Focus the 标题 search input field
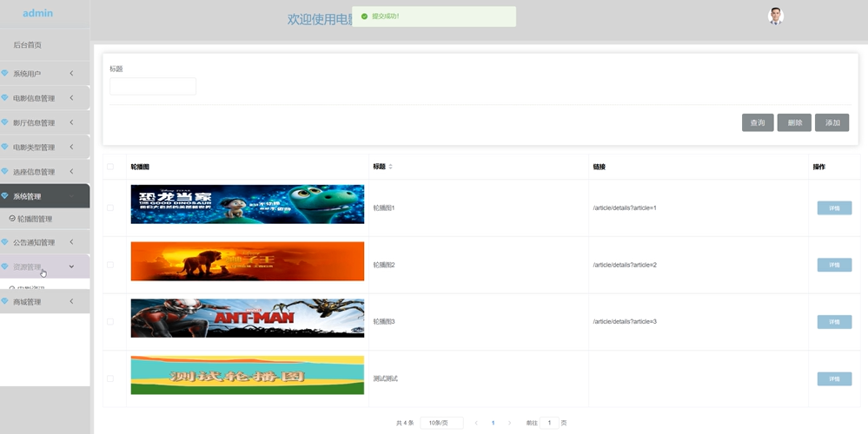The width and height of the screenshot is (868, 434). 153,86
